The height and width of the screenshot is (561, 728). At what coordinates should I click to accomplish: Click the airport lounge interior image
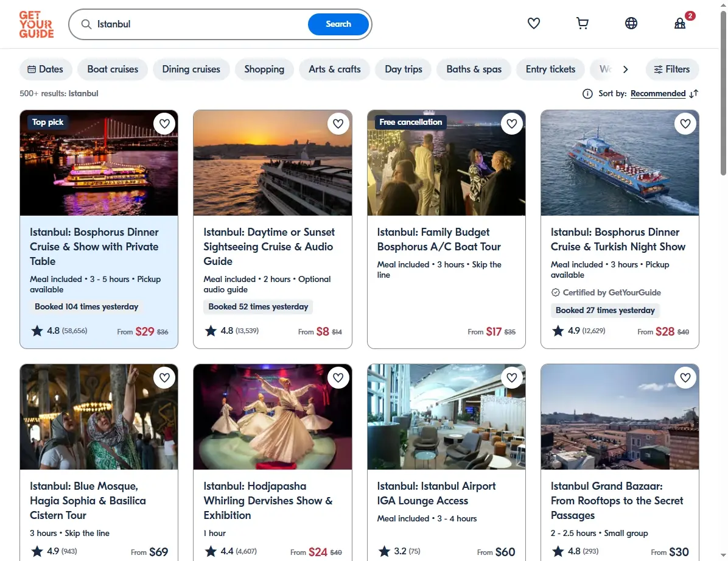coord(446,417)
